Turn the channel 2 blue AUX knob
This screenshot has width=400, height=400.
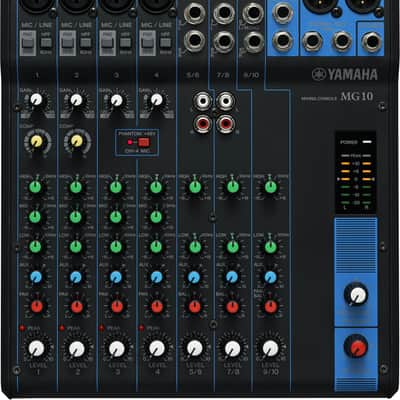[76, 277]
